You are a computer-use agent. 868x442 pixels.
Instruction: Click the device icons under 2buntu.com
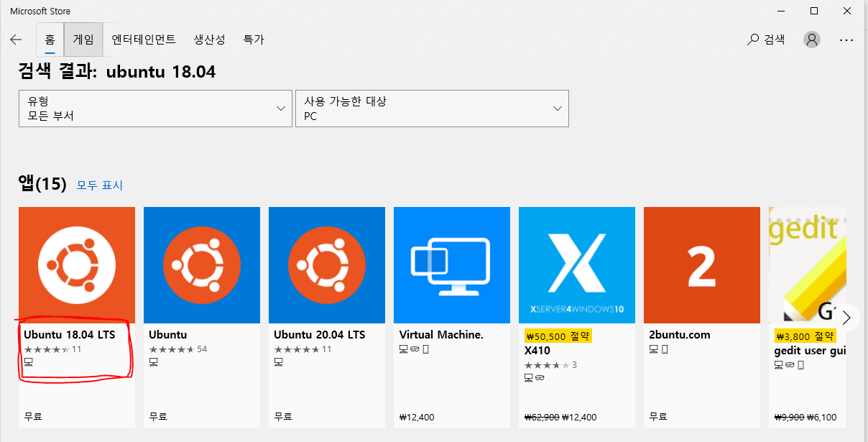click(658, 349)
